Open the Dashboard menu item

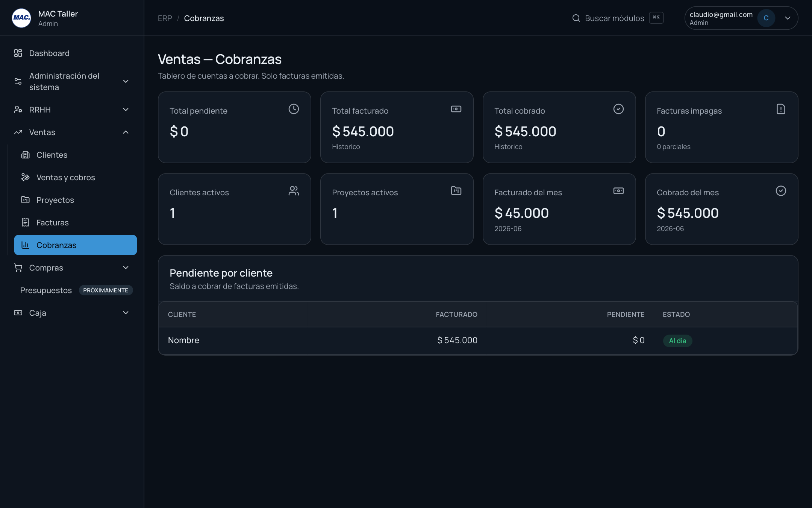72,53
